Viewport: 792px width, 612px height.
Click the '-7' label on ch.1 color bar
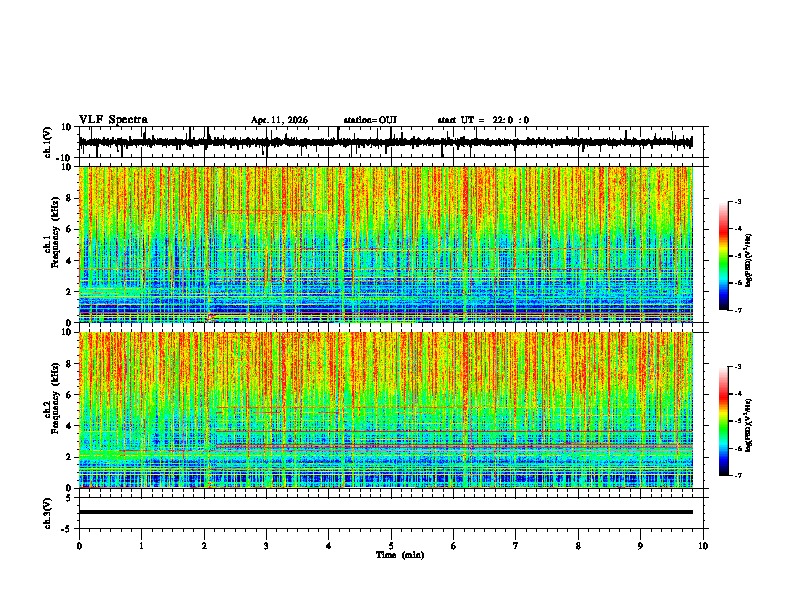737,310
